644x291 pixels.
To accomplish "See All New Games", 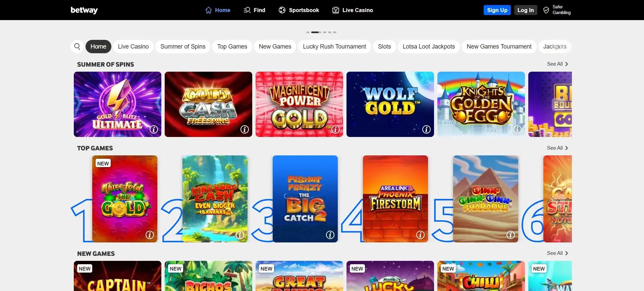I will (557, 253).
